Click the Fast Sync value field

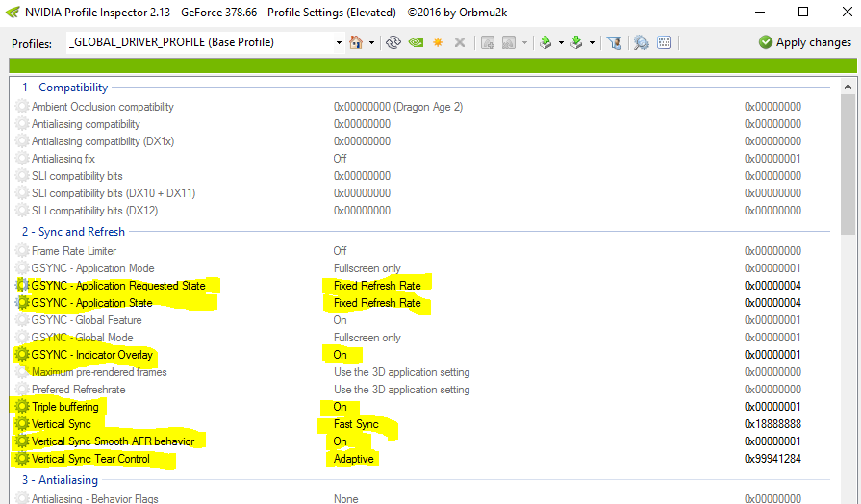pyautogui.click(x=356, y=424)
